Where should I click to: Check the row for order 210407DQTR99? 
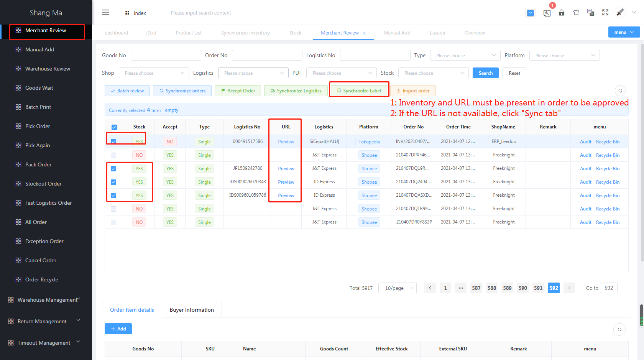point(113,209)
